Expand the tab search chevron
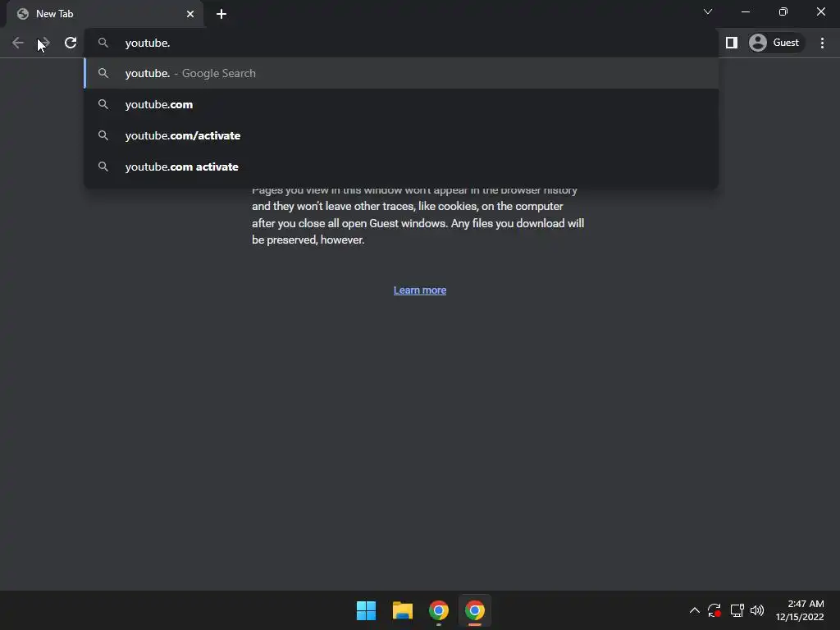Screen dimensions: 840x630 tap(708, 11)
